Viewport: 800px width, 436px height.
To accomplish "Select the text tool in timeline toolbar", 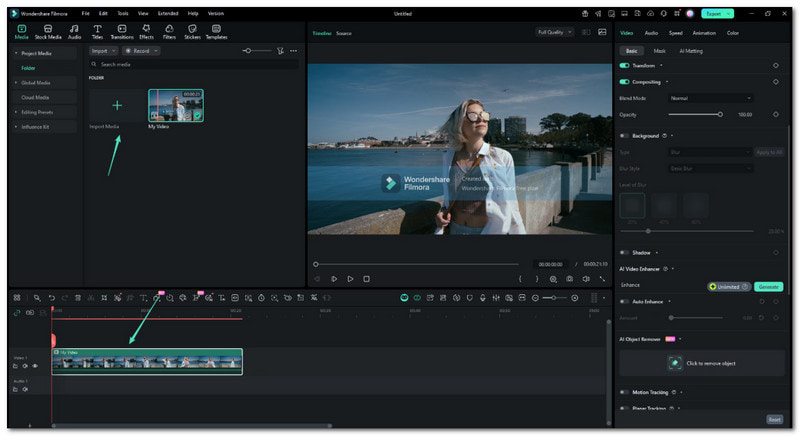I will pos(143,298).
